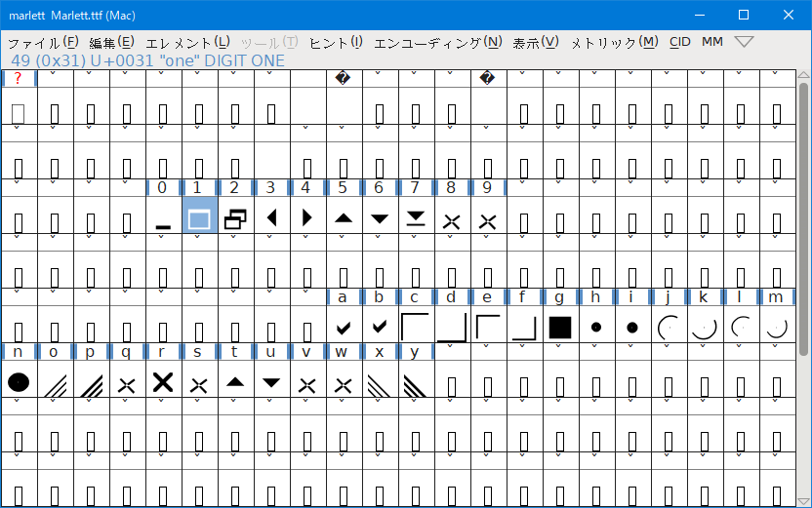812x508 pixels.
Task: Select the corner glyph under label e
Action: (488, 325)
